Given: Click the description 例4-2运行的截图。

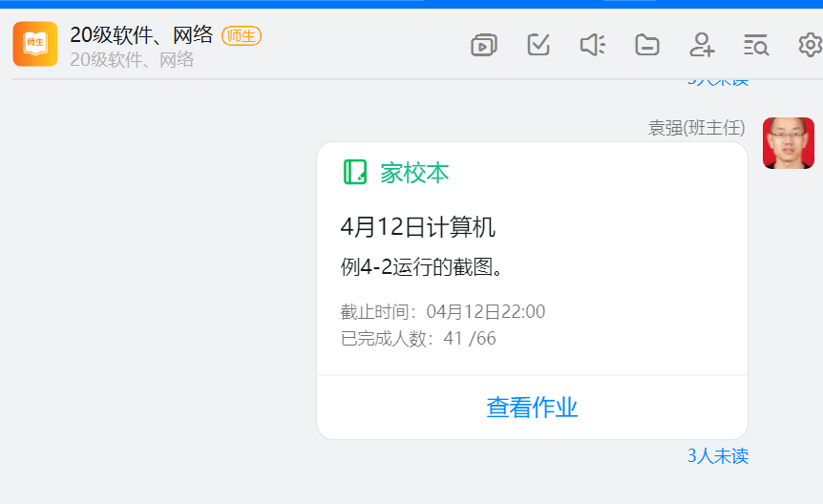Looking at the screenshot, I should click(x=422, y=267).
